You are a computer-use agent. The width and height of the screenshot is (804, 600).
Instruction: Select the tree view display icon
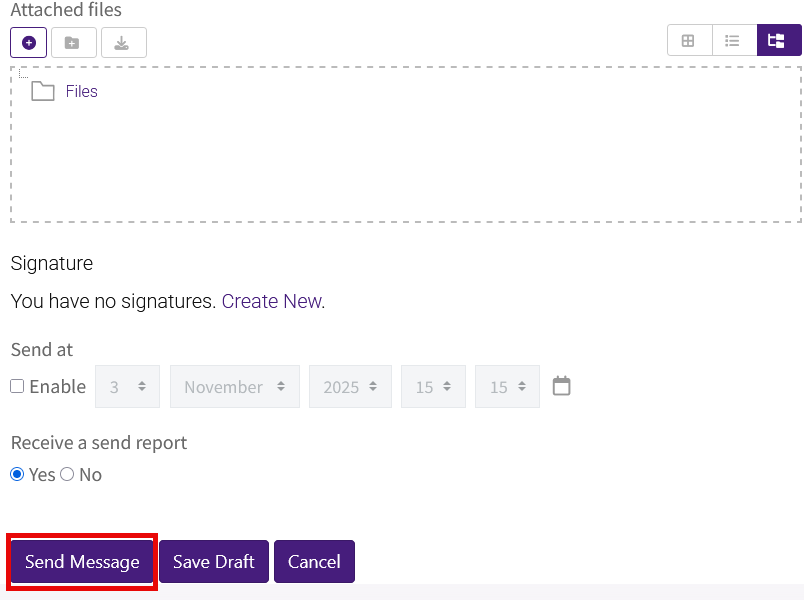tap(778, 40)
